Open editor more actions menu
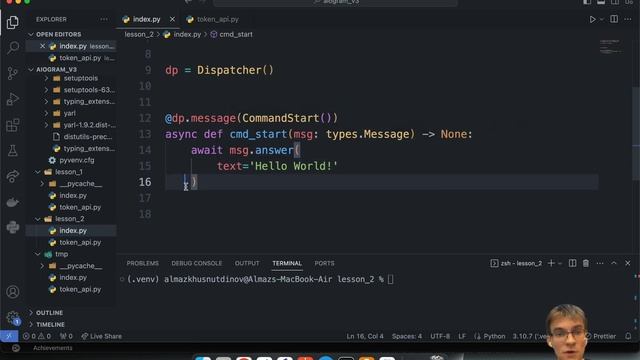The width and height of the screenshot is (640, 360). 628,19
